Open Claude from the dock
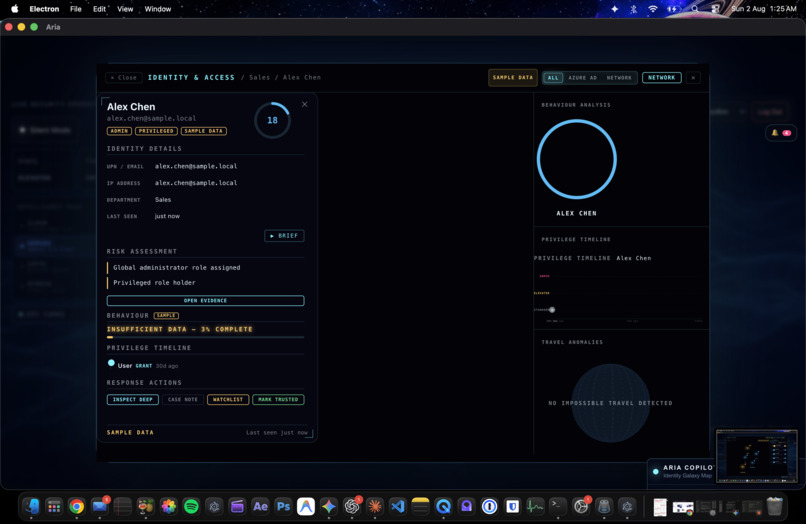The image size is (806, 524). click(375, 507)
